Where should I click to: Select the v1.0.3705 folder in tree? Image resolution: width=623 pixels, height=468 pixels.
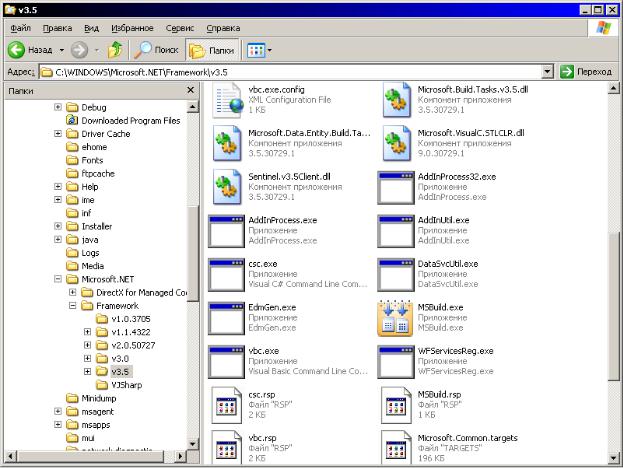pyautogui.click(x=124, y=319)
